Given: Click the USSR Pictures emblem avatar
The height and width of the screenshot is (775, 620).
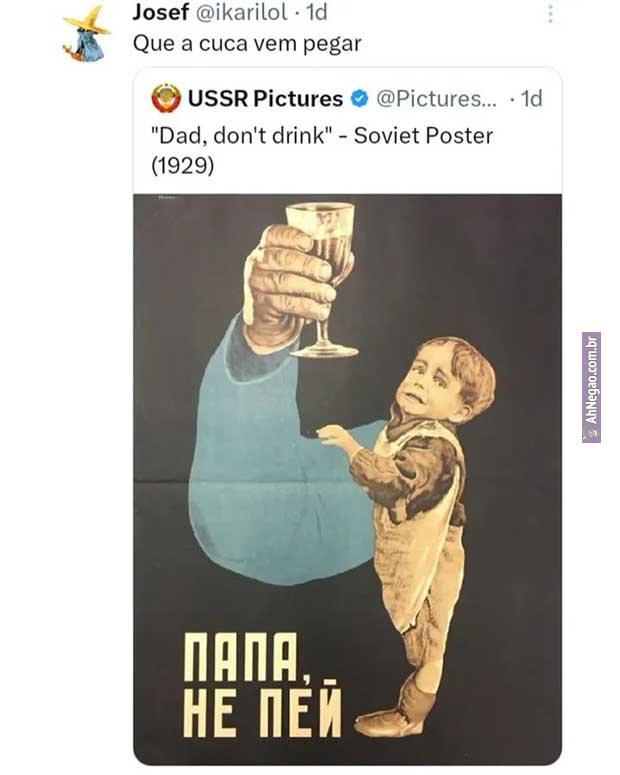Looking at the screenshot, I should click(166, 98).
